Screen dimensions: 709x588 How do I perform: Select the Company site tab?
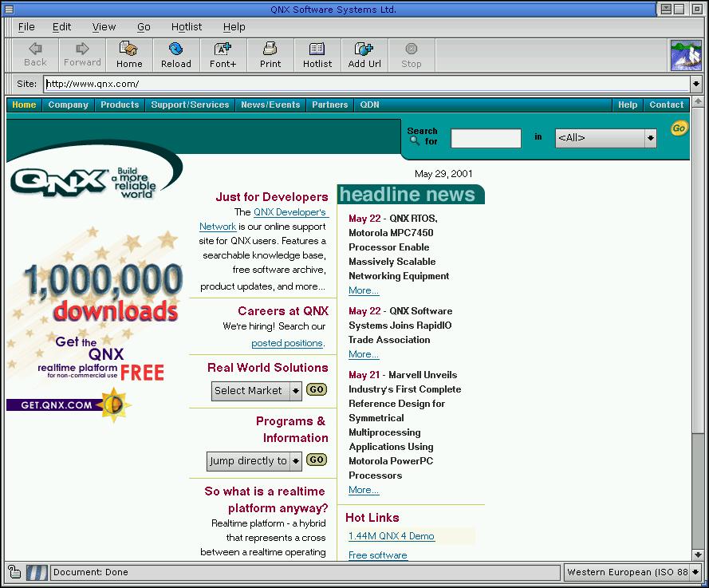(69, 105)
